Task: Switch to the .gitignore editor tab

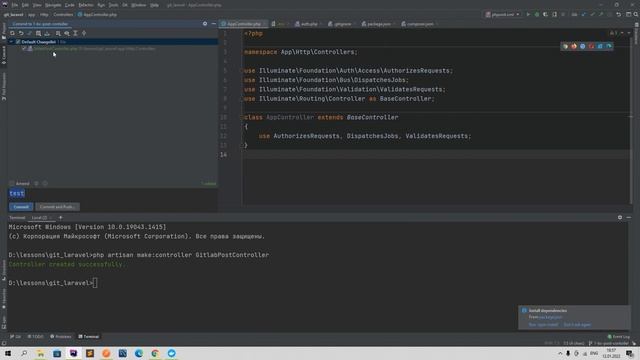Action: [342, 24]
